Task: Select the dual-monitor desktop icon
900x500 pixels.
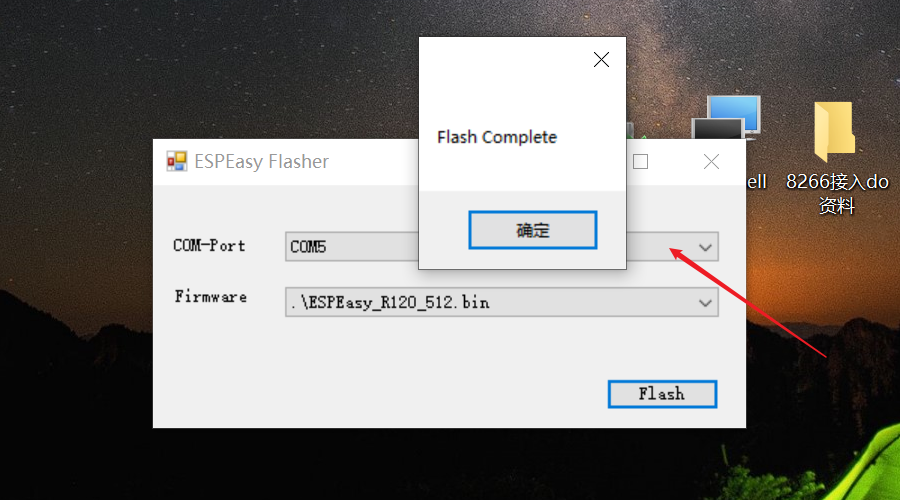Action: click(727, 117)
